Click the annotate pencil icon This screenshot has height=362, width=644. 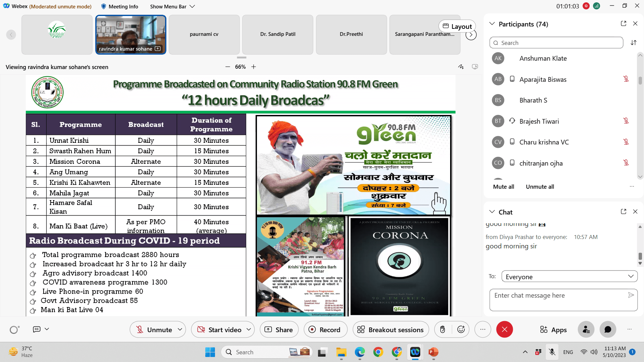[x=461, y=67]
